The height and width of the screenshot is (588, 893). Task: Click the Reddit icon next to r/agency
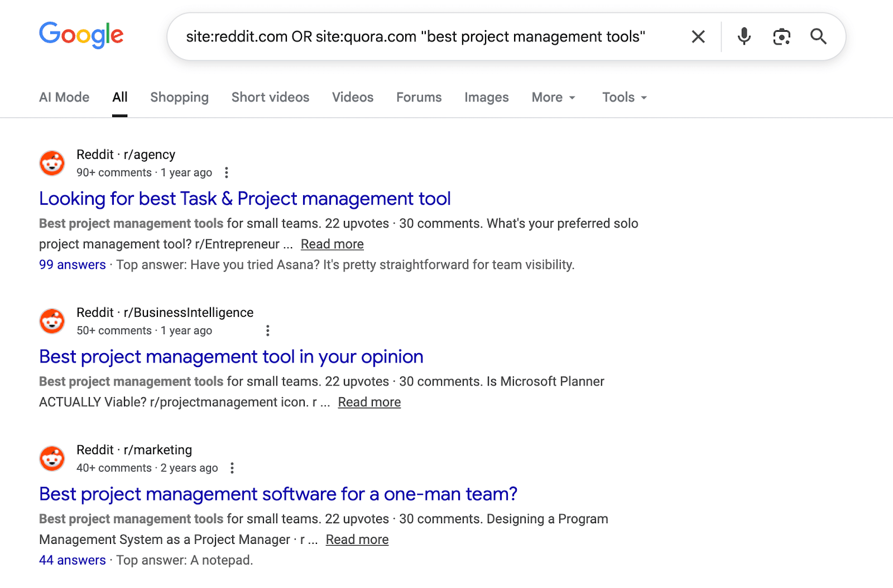(x=52, y=163)
